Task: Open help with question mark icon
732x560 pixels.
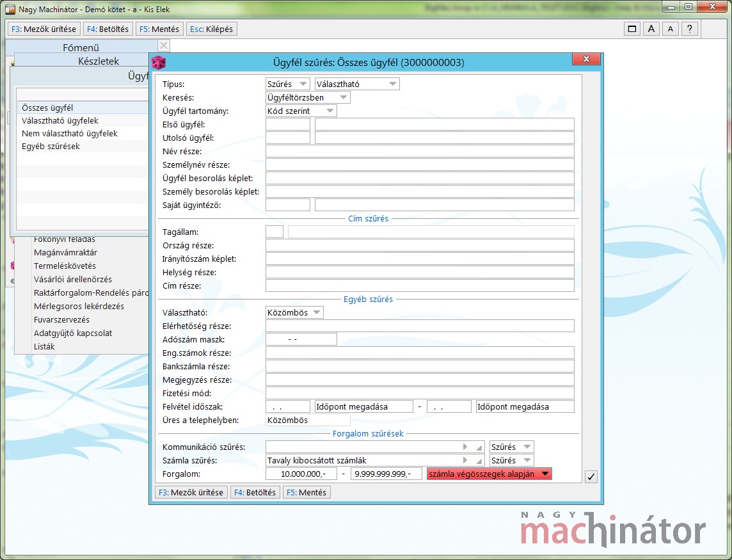Action: (689, 29)
